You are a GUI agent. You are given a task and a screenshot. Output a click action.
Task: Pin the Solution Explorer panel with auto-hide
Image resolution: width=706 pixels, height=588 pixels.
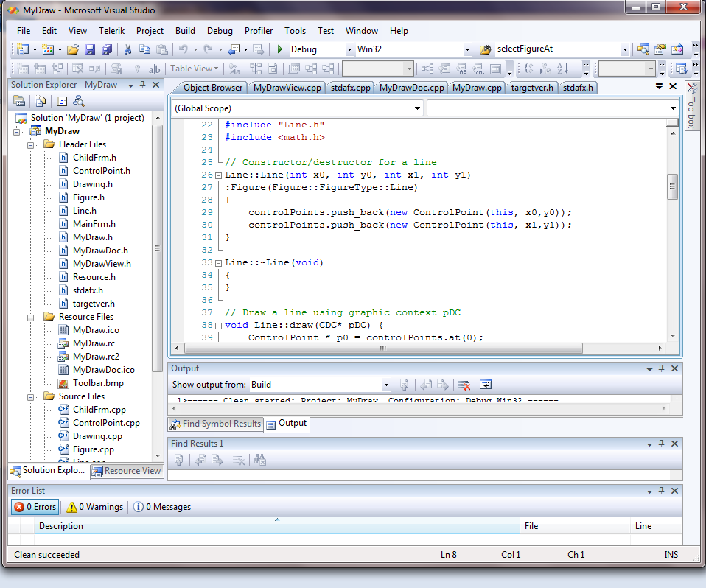[143, 84]
